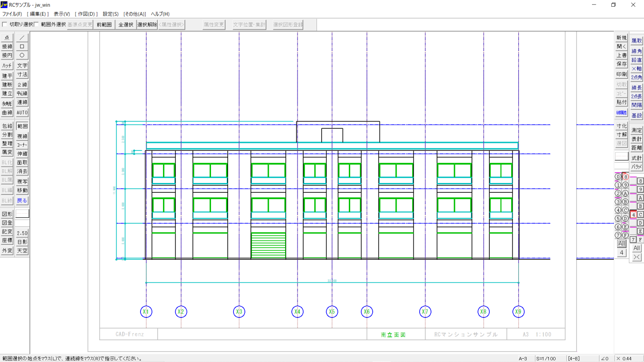Screen dimensions: 644x362
Task: Toggle the 範囲外選択 checkbox
Action: (x=36, y=24)
